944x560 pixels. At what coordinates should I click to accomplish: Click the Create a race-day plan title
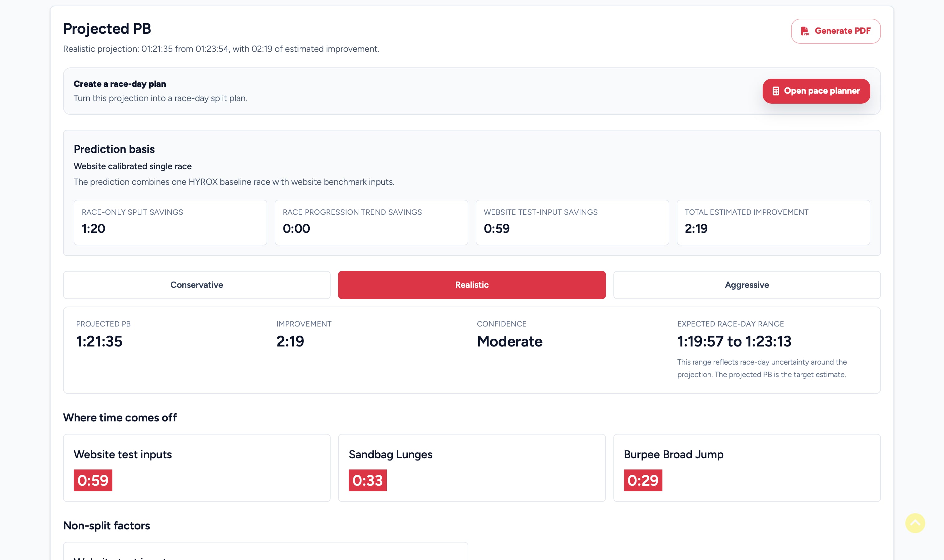(120, 84)
